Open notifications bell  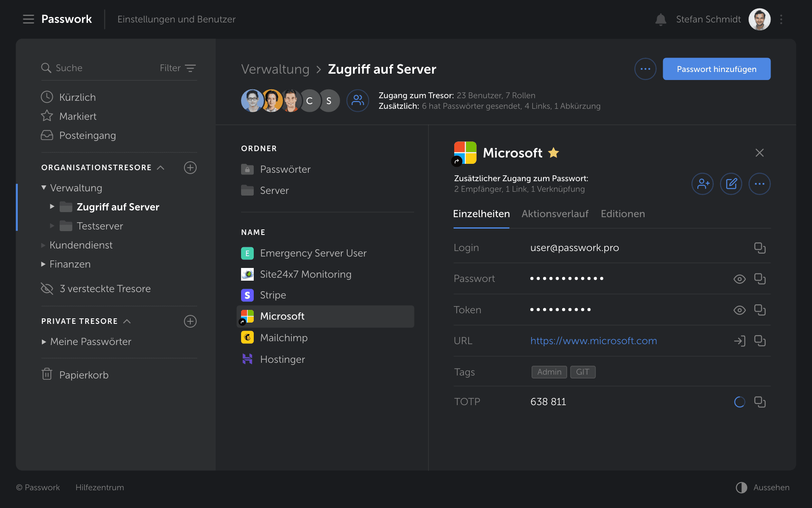pos(661,19)
